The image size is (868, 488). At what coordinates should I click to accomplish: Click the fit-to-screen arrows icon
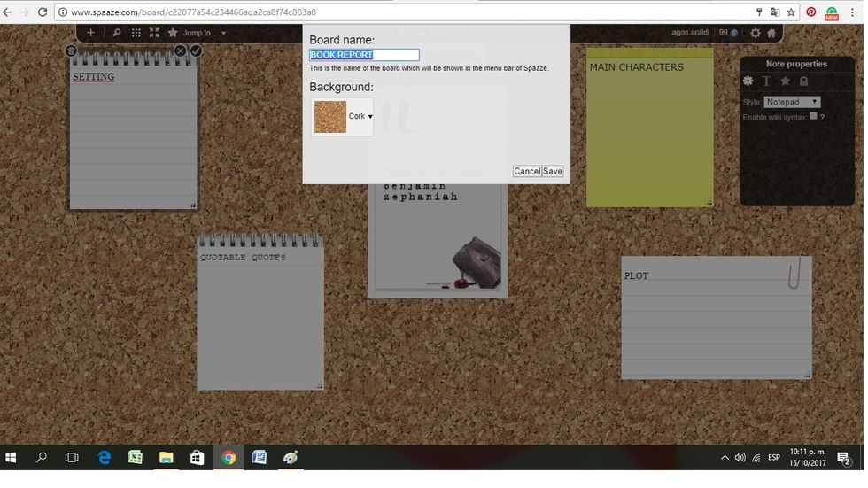(154, 33)
